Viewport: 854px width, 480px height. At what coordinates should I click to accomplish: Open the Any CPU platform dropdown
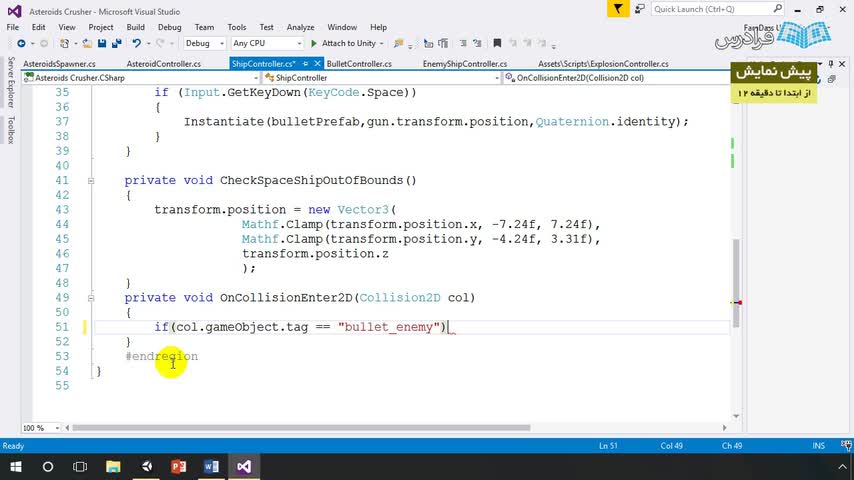pos(267,43)
